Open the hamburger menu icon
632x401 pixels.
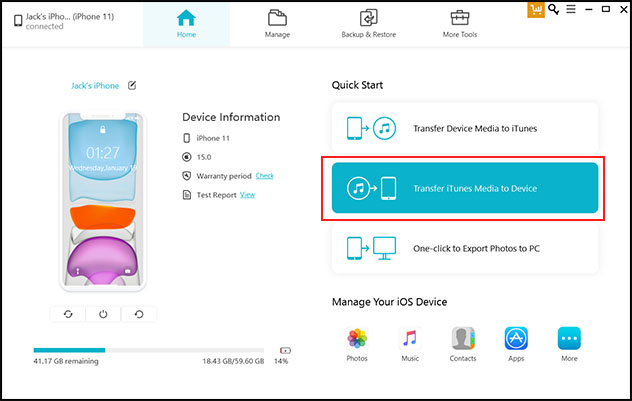pos(571,9)
